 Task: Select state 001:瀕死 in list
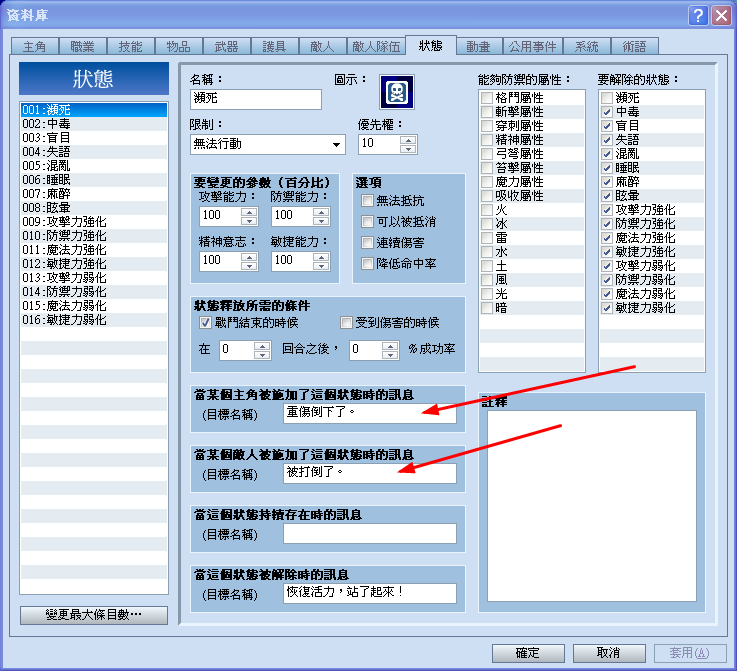(94, 110)
